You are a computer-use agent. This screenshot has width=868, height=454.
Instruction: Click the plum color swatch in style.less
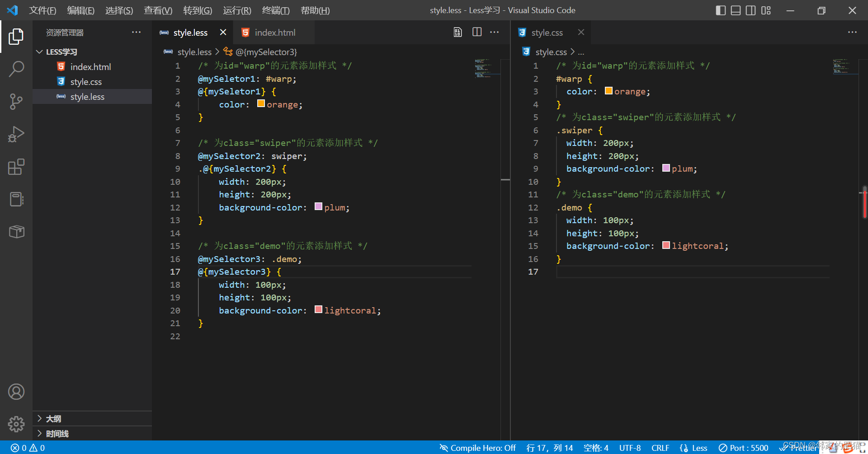click(318, 207)
